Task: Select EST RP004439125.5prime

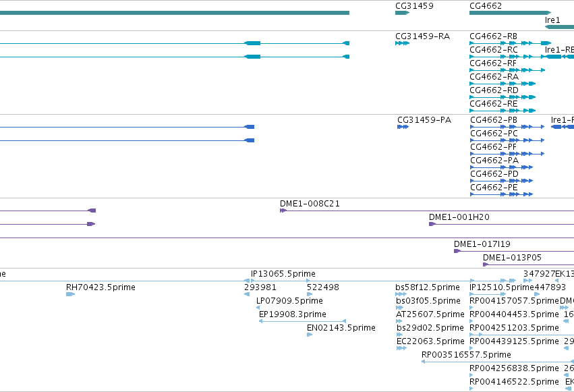Action: 515,341
